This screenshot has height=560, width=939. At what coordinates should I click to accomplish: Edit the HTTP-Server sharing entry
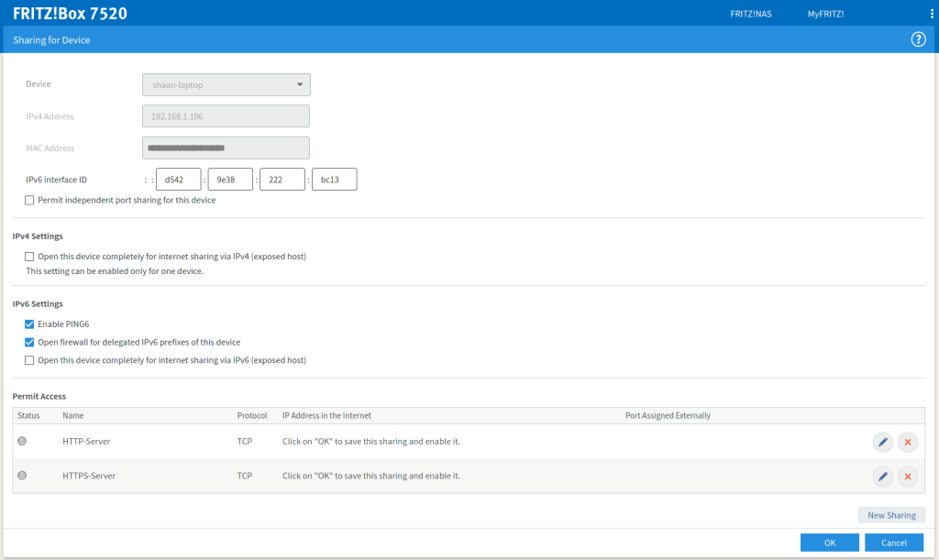882,442
